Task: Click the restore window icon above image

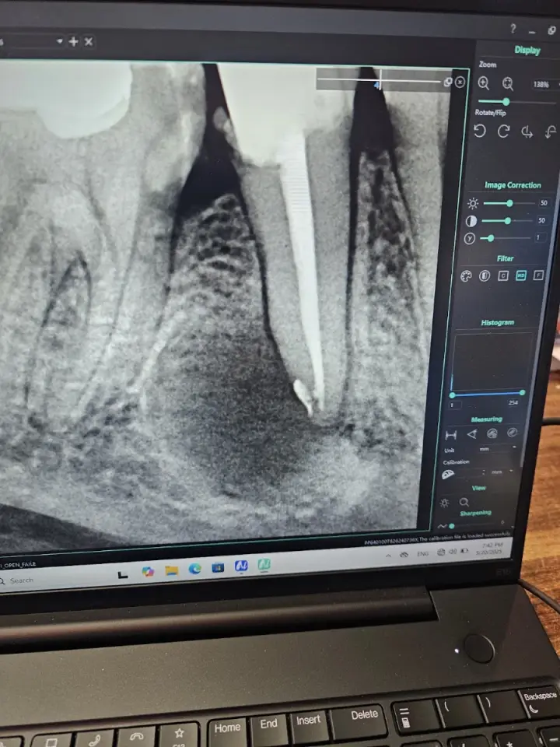Action: click(448, 82)
